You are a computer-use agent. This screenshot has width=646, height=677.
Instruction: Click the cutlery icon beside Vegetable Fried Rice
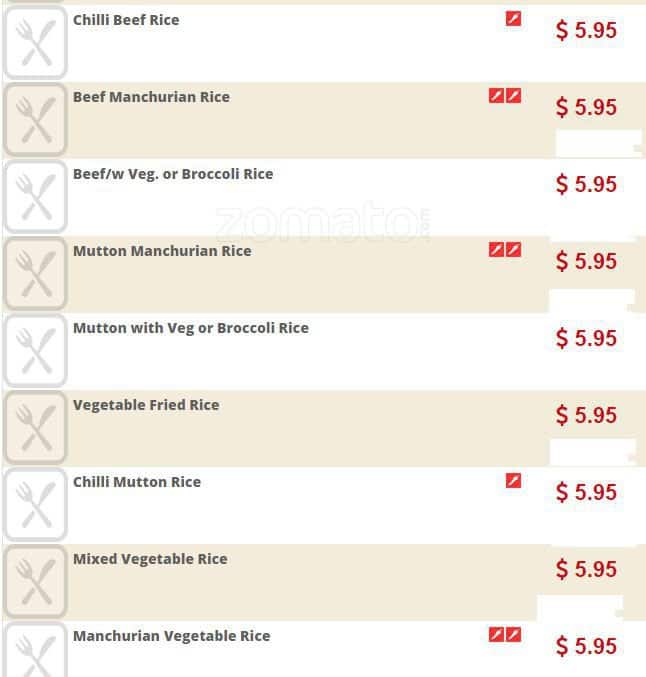click(x=35, y=429)
